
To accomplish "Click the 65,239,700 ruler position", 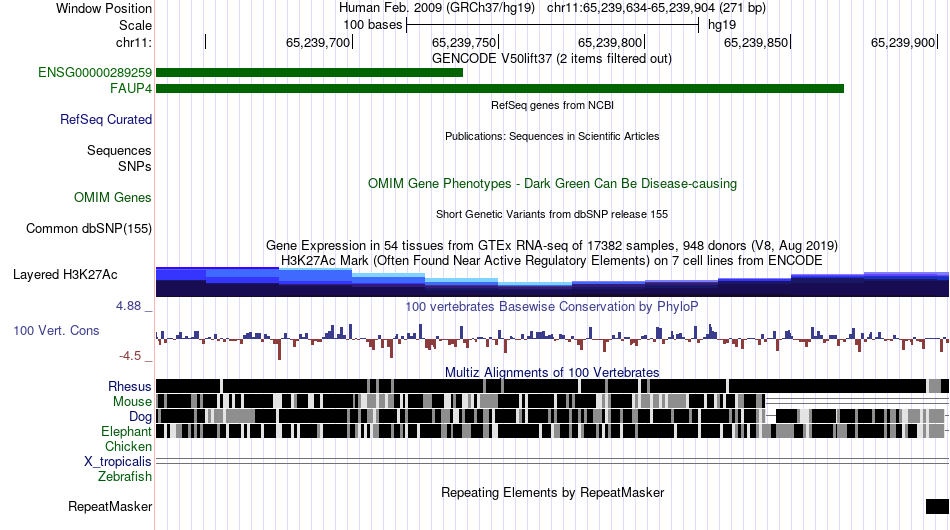I will tap(318, 42).
